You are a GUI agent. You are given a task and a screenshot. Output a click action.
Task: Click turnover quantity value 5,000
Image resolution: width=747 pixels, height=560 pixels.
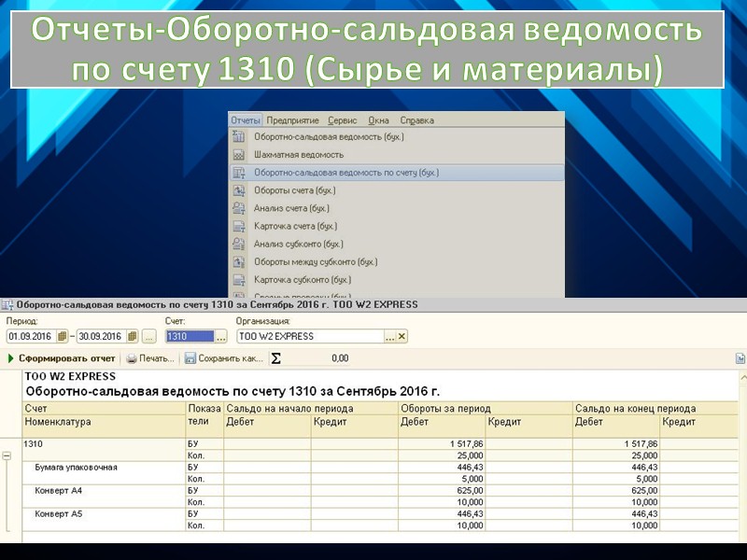pyautogui.click(x=472, y=479)
